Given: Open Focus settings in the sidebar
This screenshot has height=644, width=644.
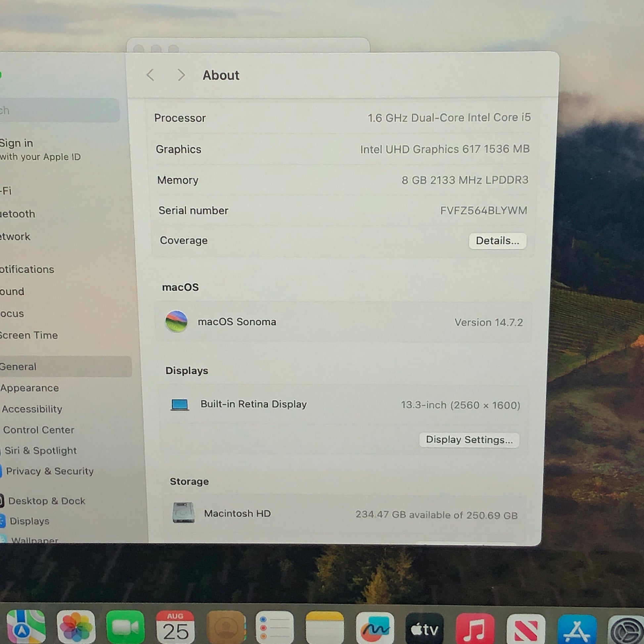Looking at the screenshot, I should coord(12,314).
